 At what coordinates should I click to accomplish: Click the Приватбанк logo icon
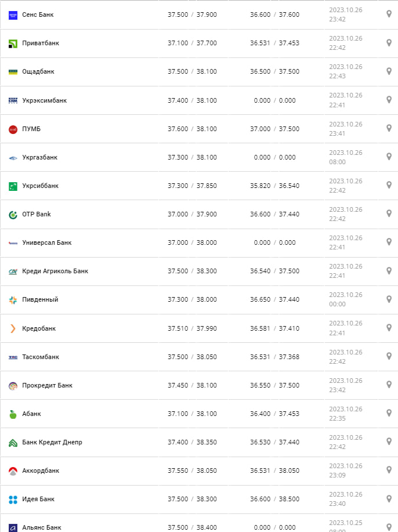point(13,44)
